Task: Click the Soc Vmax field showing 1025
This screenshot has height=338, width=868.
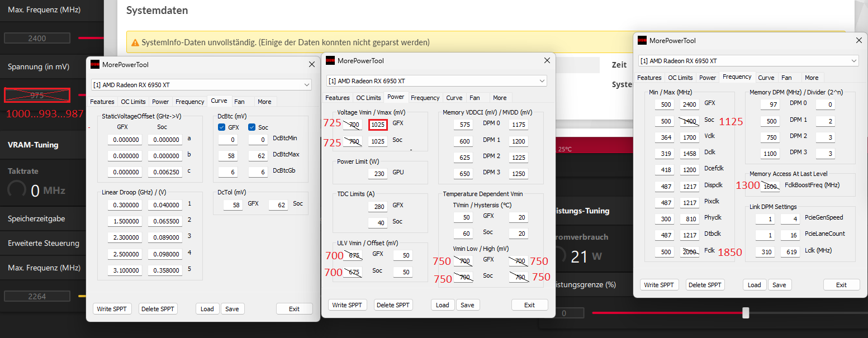Action: click(378, 141)
